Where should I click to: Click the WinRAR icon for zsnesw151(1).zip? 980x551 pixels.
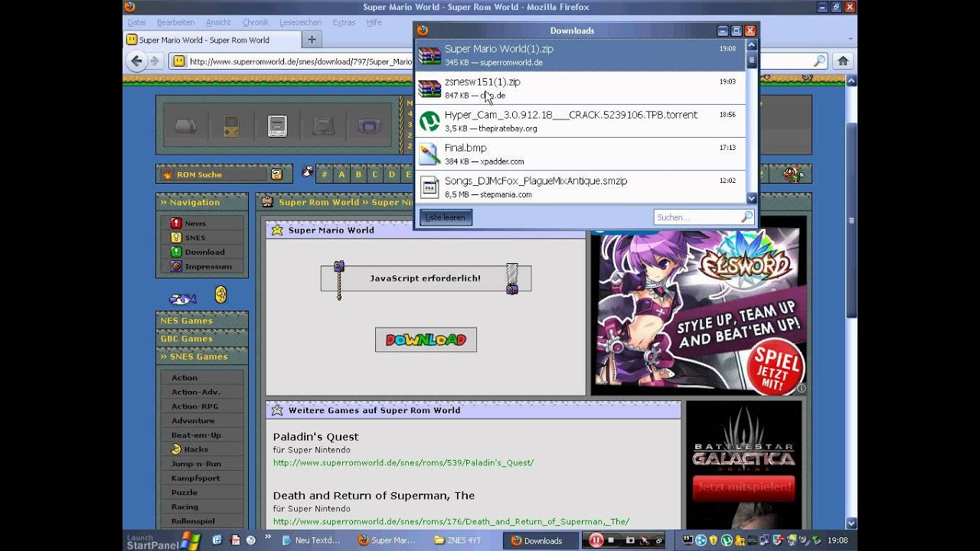[430, 88]
